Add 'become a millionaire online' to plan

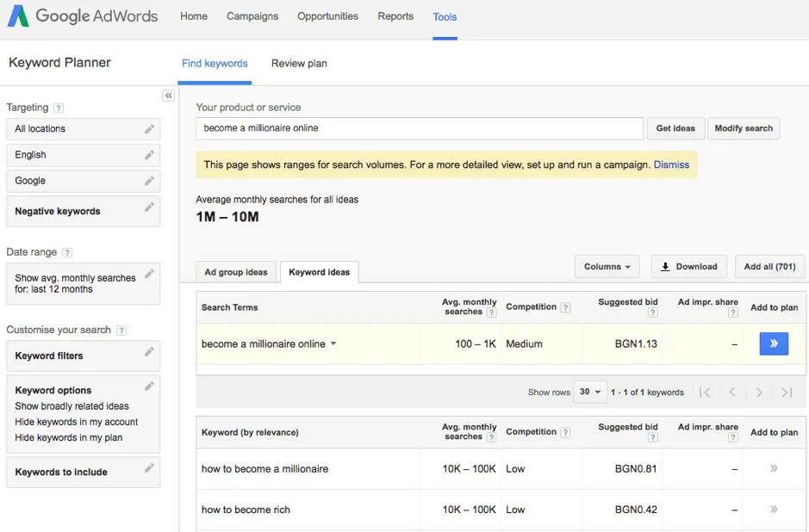click(x=774, y=343)
